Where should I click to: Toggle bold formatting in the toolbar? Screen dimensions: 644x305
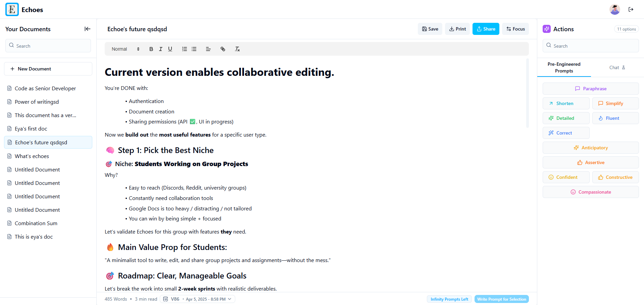point(151,49)
